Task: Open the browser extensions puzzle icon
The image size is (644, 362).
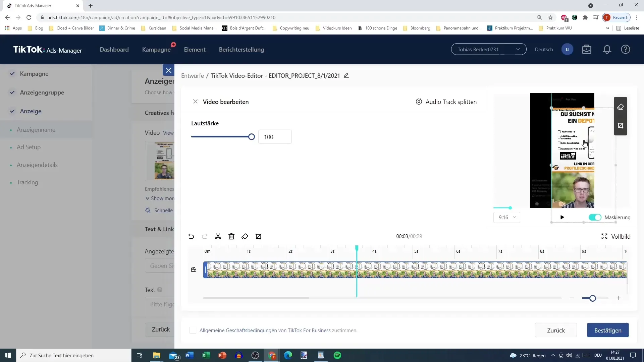Action: [585, 17]
